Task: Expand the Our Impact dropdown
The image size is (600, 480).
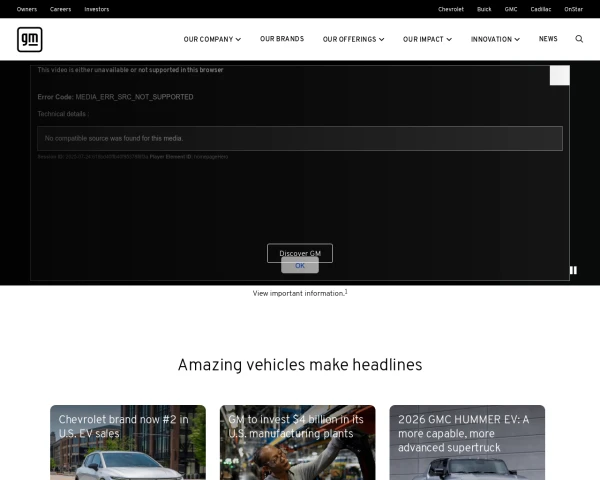Action: coord(427,39)
